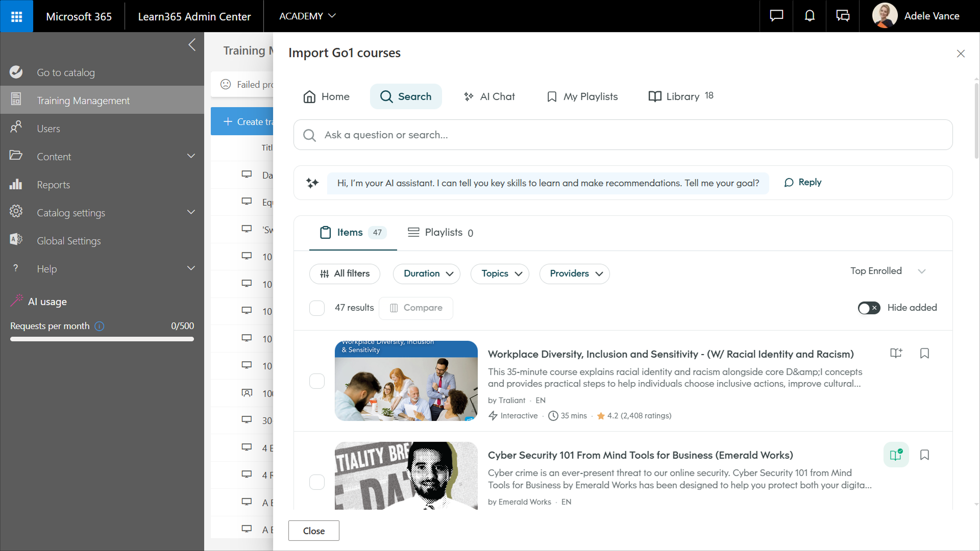Click the info icon beside Requests per month
Viewport: 980px width, 551px height.
[100, 326]
